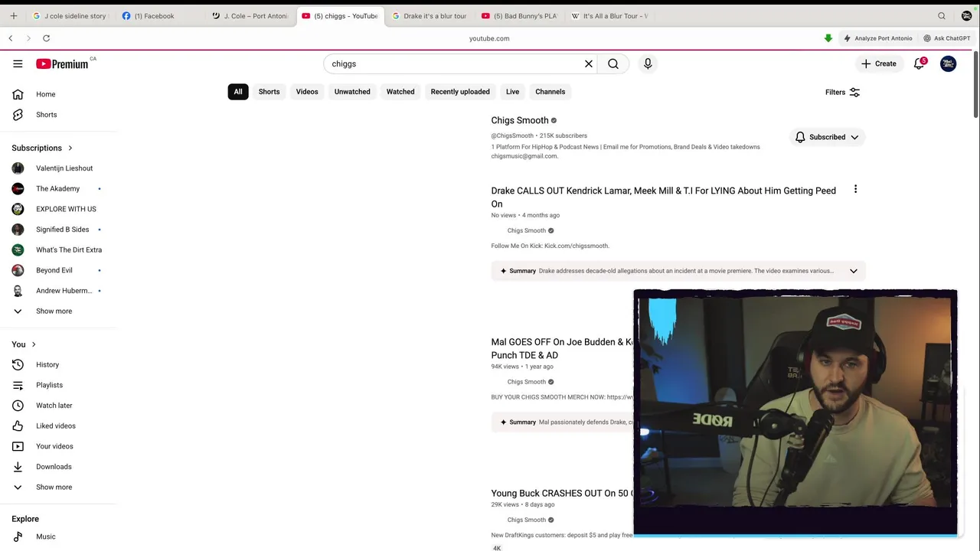Select the Live filter chip
The height and width of the screenshot is (551, 980).
tap(512, 92)
